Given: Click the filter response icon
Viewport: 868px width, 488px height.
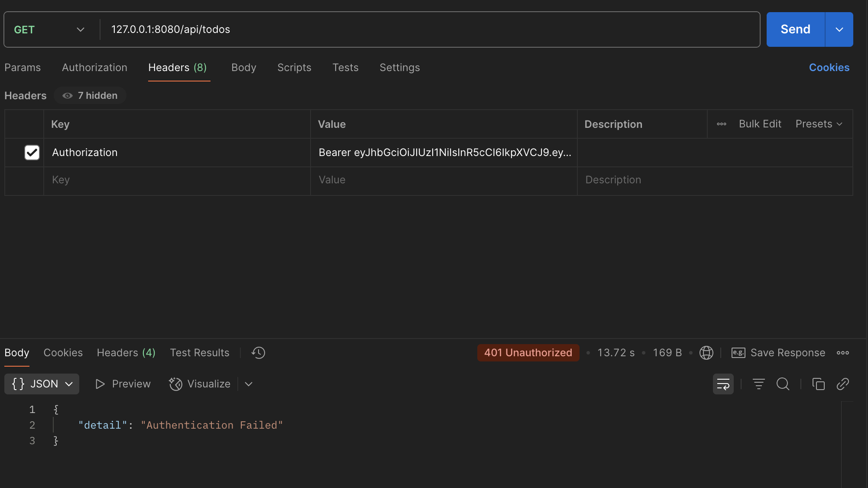Looking at the screenshot, I should (758, 384).
